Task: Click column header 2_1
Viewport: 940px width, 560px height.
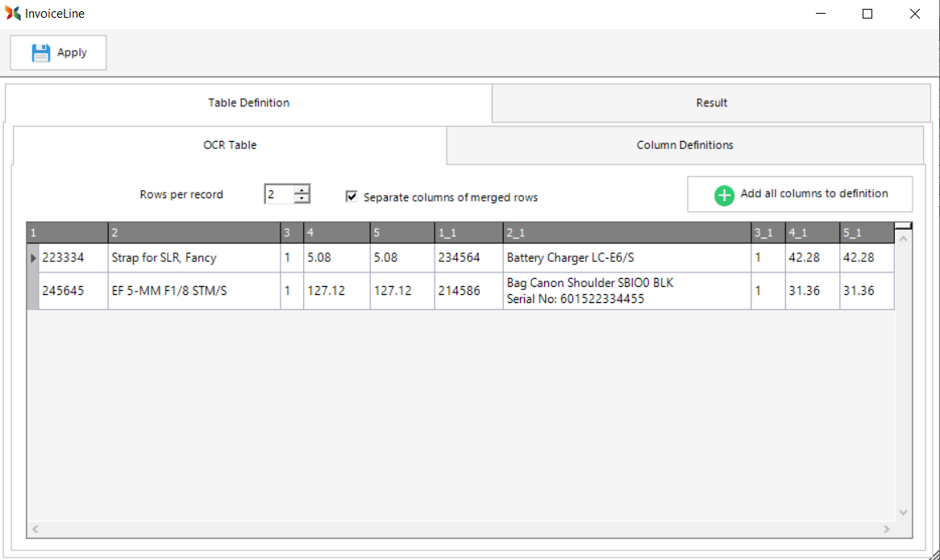Action: click(x=626, y=234)
